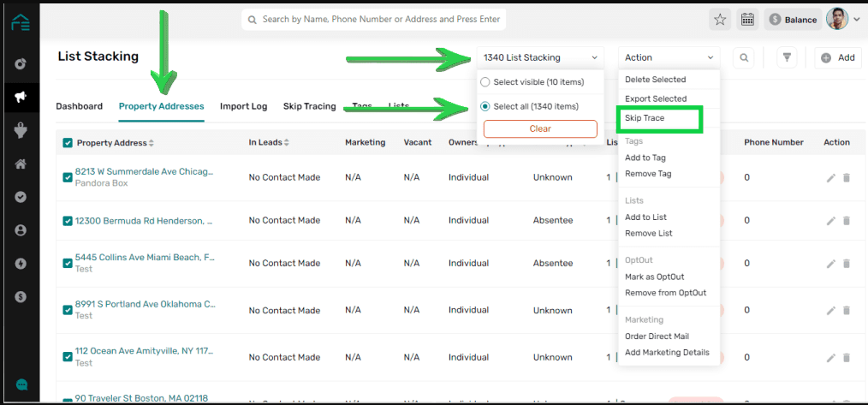This screenshot has height=405, width=868.
Task: Click the filter funnel icon
Action: click(x=787, y=57)
